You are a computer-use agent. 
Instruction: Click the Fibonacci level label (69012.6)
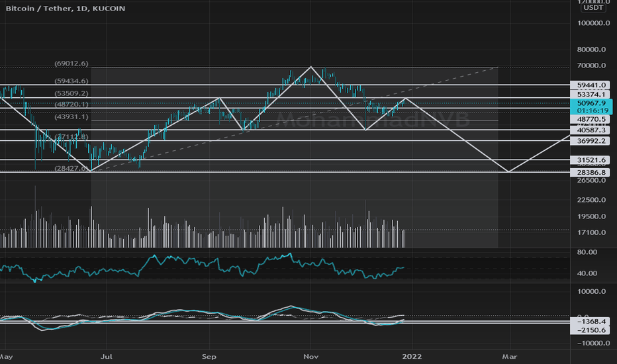[x=71, y=64]
